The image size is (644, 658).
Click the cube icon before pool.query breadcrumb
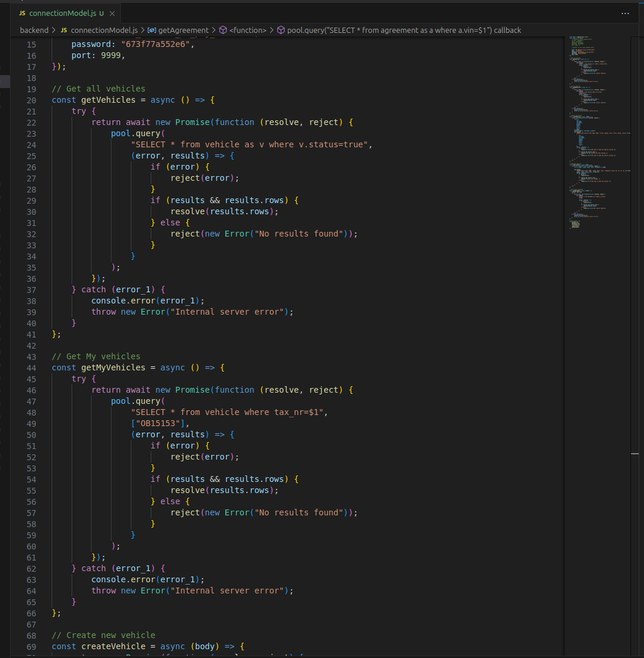[x=281, y=30]
